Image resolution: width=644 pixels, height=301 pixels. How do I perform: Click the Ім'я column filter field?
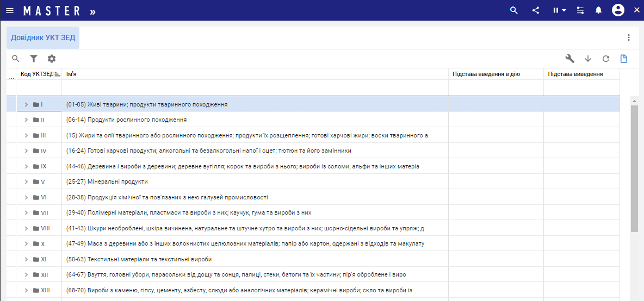click(x=255, y=87)
